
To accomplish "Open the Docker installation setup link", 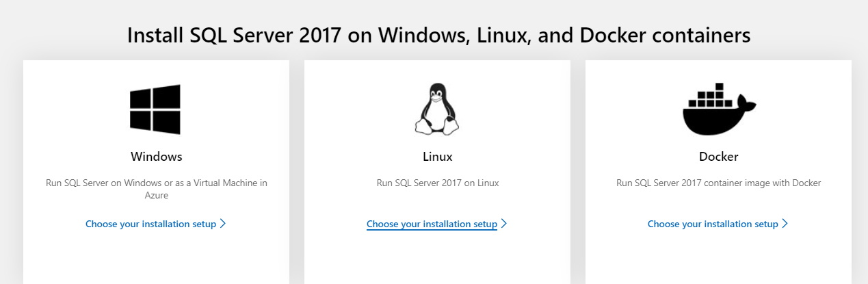I will click(713, 224).
